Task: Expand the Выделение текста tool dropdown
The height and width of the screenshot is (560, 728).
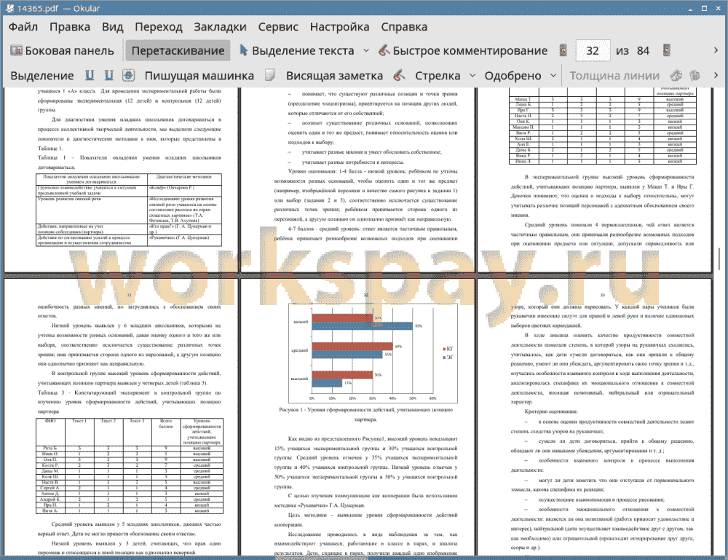Action: (x=366, y=51)
